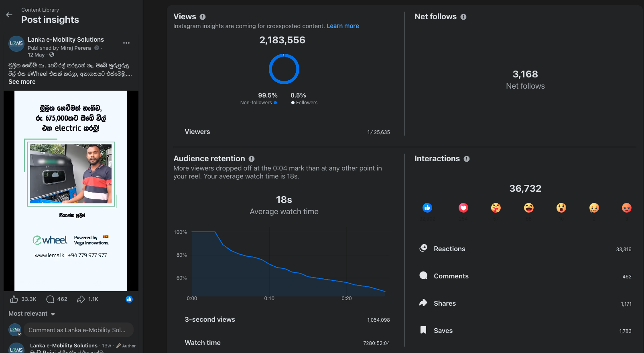Select the Haha reaction emoji

[529, 208]
